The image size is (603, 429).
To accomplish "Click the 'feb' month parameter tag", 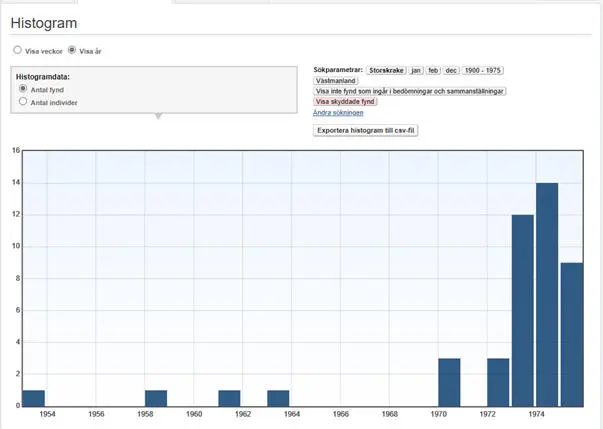I will [x=434, y=71].
